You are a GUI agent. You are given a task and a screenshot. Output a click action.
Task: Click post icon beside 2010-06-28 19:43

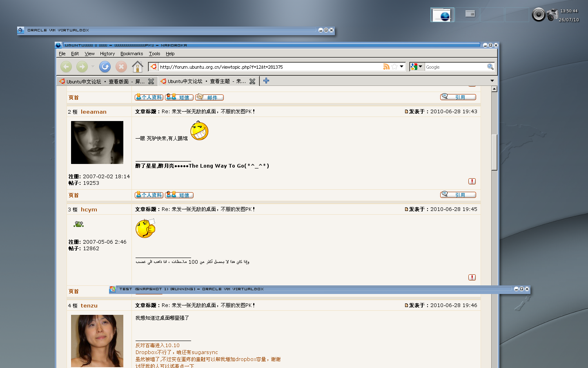pyautogui.click(x=406, y=111)
